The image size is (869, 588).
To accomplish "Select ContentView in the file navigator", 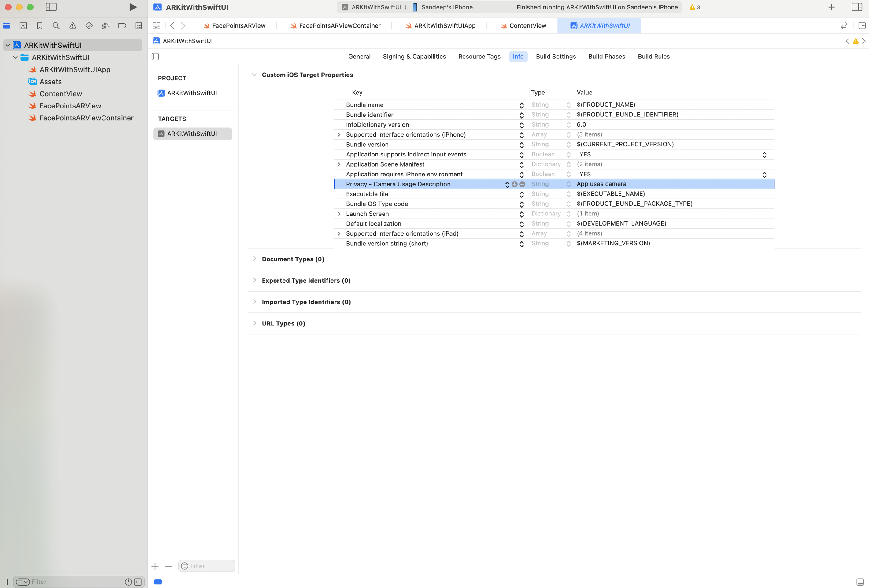I will pyautogui.click(x=61, y=94).
